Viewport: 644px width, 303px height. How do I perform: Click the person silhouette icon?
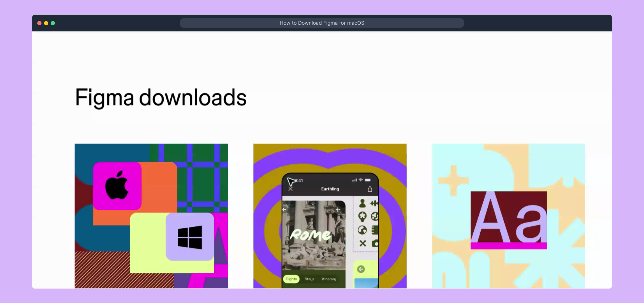coord(362,203)
